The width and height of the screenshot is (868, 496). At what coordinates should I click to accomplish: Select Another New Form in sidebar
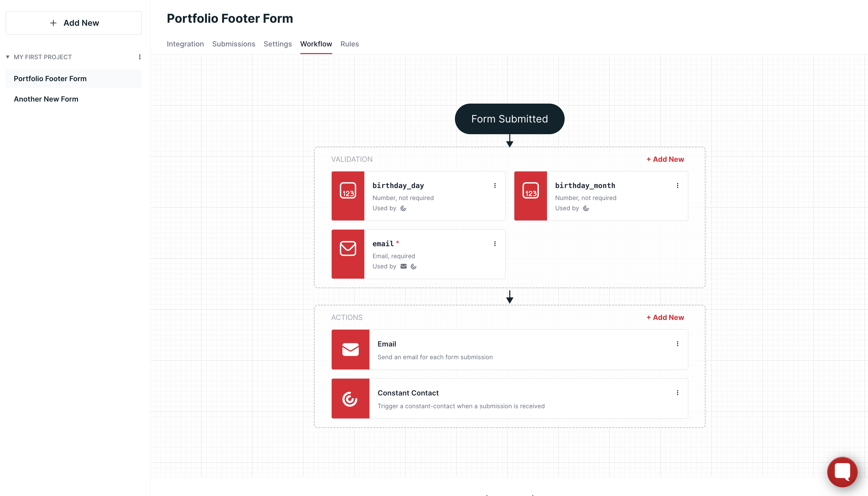tap(46, 99)
